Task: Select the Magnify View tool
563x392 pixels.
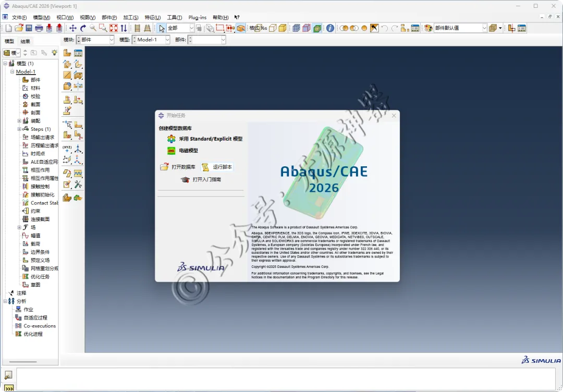Action: [93, 28]
